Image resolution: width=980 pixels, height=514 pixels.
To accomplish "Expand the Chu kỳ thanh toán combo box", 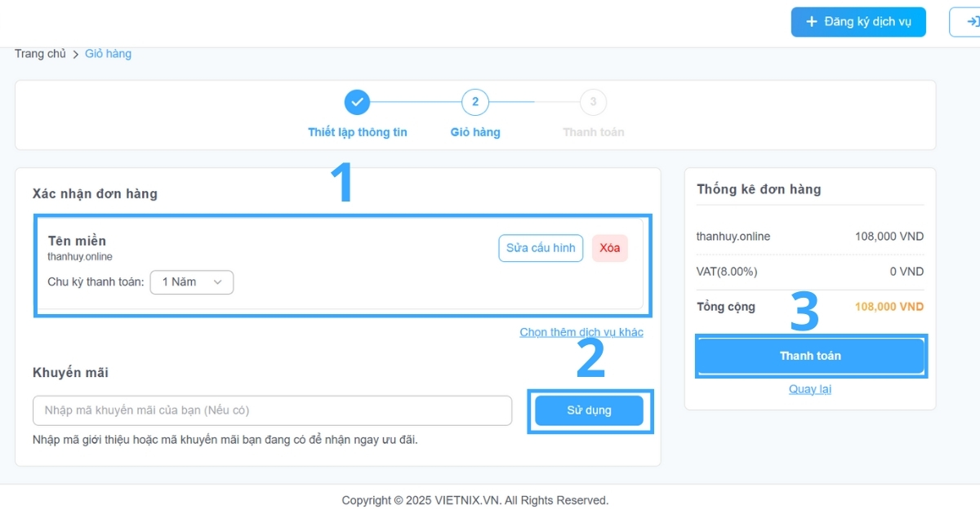I will (x=192, y=282).
